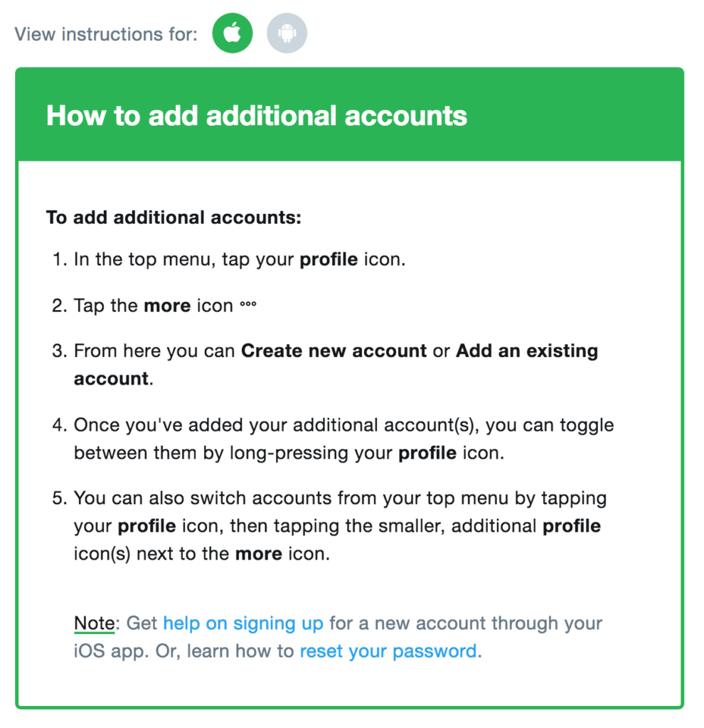This screenshot has width=704, height=728.
Task: Click bold profile word in step 1
Action: pyautogui.click(x=329, y=259)
